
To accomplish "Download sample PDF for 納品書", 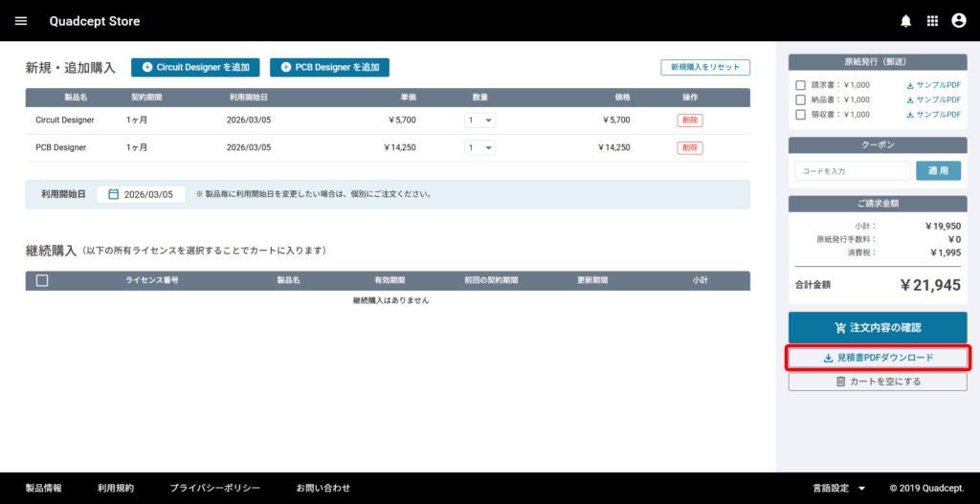I will 933,99.
